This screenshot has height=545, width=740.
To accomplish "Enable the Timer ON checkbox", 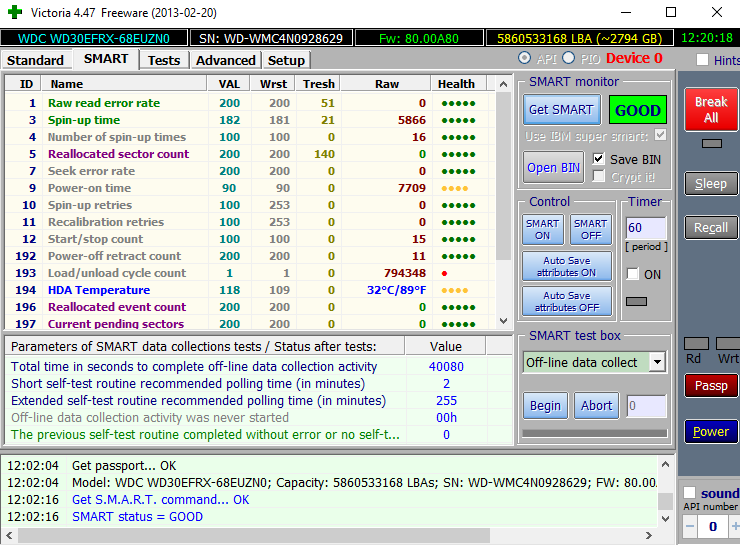I will point(633,274).
